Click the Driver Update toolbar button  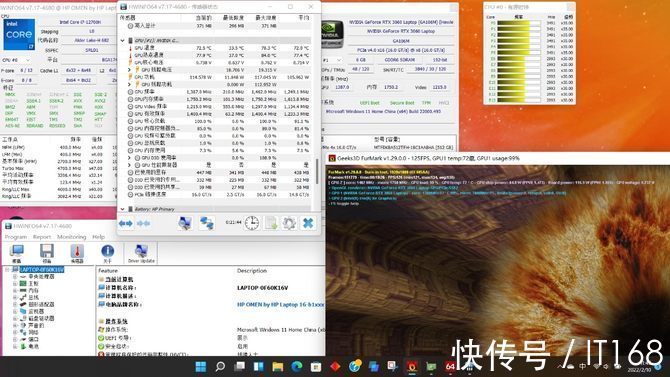[141, 253]
